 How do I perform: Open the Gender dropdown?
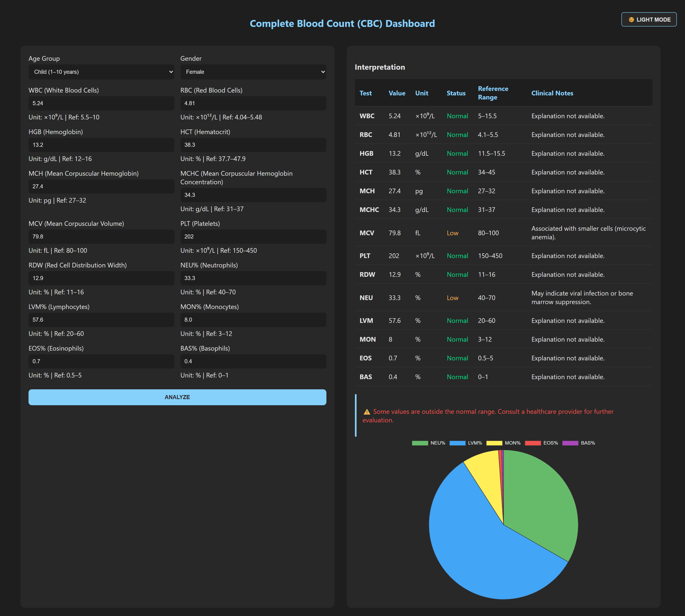tap(253, 72)
